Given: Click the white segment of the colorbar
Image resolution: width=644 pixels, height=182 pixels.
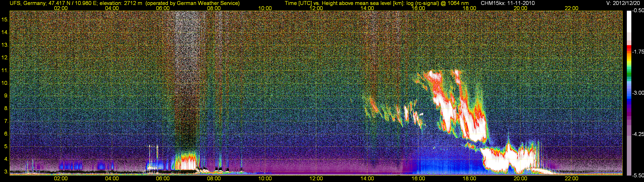Looking at the screenshot, I should click(x=629, y=21).
